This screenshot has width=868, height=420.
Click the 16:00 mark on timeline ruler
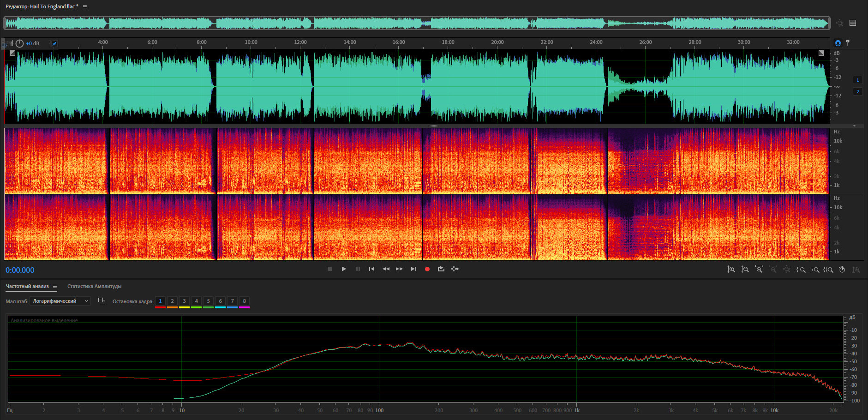(399, 42)
